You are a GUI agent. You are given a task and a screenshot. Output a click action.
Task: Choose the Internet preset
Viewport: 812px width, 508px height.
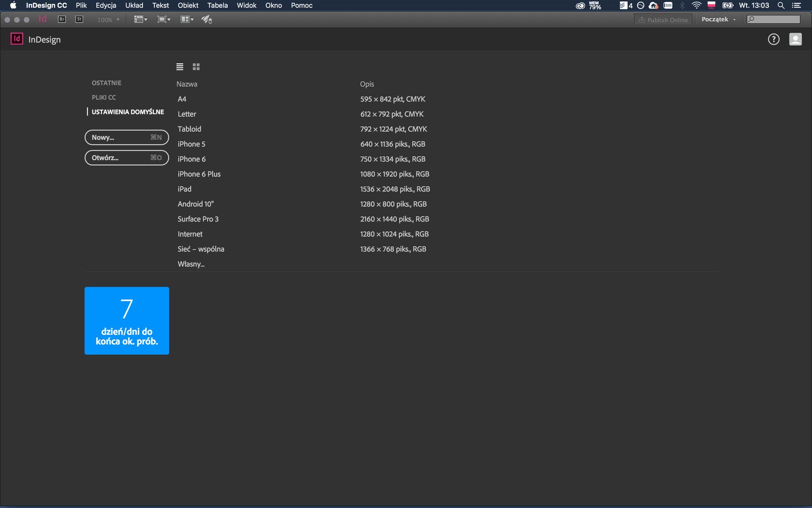(x=190, y=234)
